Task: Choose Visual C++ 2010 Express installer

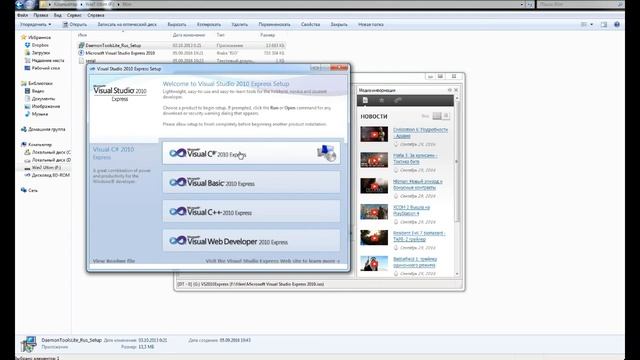Action: point(251,211)
